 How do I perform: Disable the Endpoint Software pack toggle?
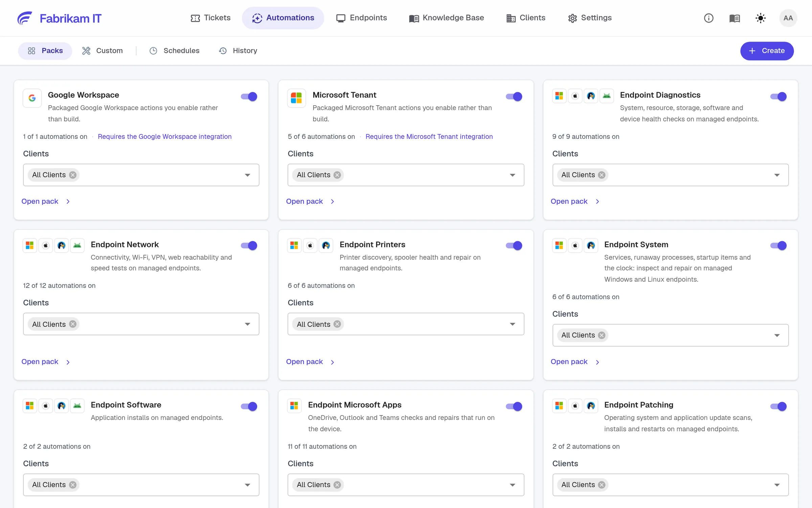click(x=249, y=406)
